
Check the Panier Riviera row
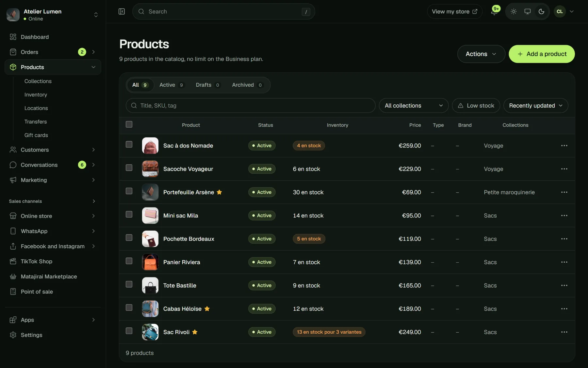coord(129,261)
